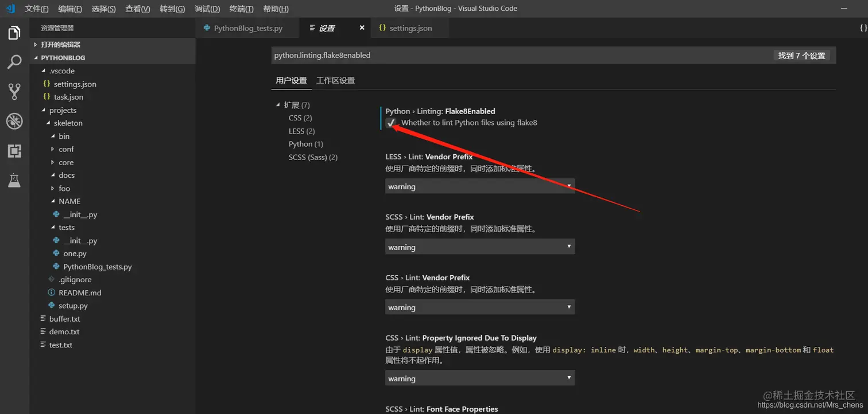
Task: Close the 设置 tab
Action: click(362, 28)
